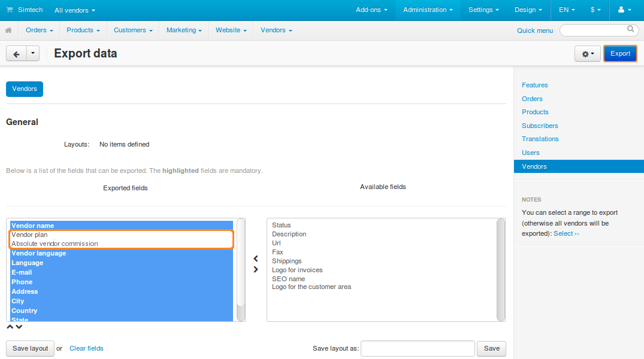Open the Vendors menu in navigation bar

coord(276,31)
